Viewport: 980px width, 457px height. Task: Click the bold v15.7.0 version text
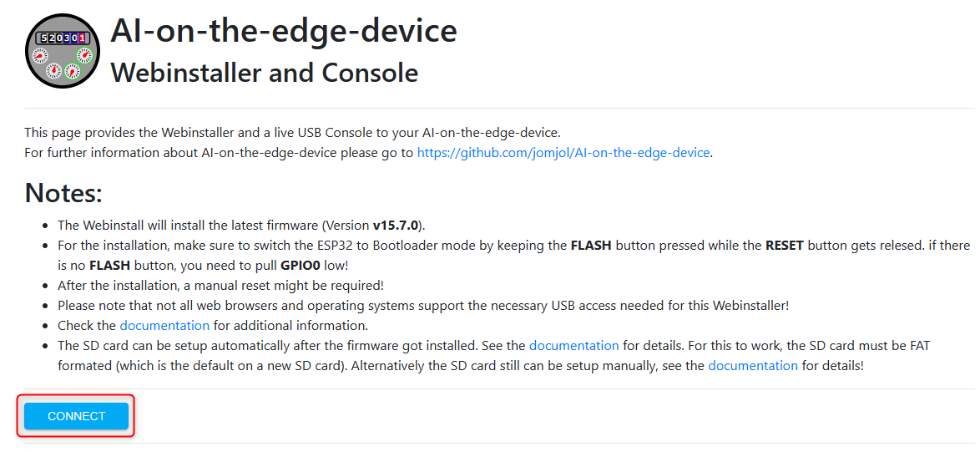click(x=396, y=225)
